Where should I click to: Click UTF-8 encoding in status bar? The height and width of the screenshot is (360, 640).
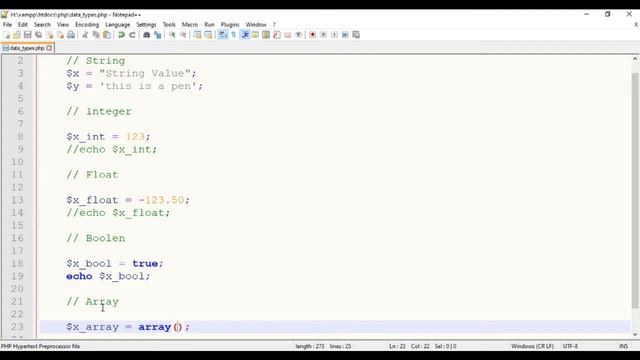pos(570,346)
